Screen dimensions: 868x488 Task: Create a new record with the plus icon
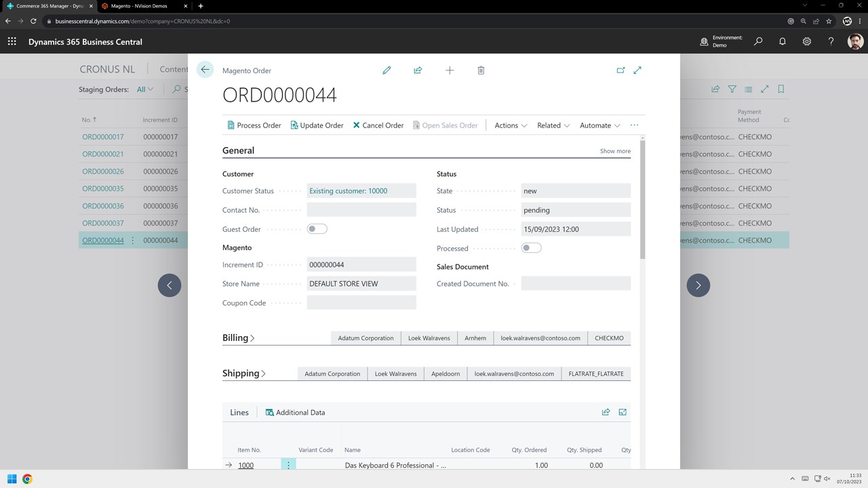pos(450,70)
